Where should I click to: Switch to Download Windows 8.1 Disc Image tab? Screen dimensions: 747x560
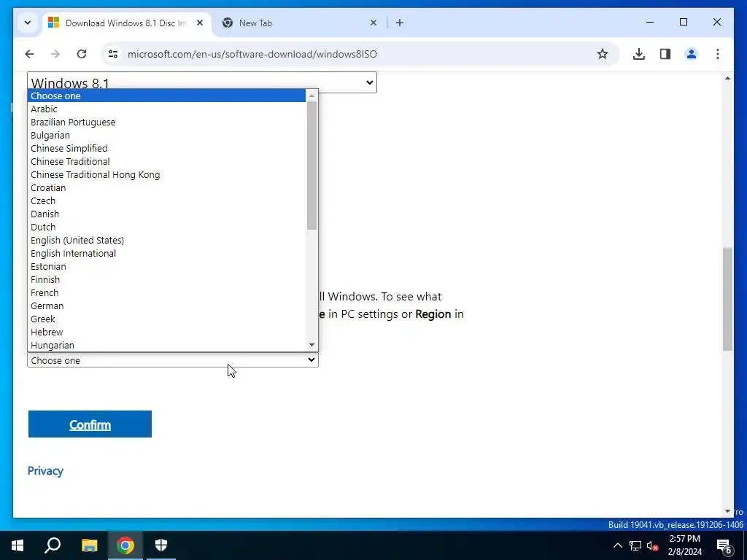click(x=128, y=23)
